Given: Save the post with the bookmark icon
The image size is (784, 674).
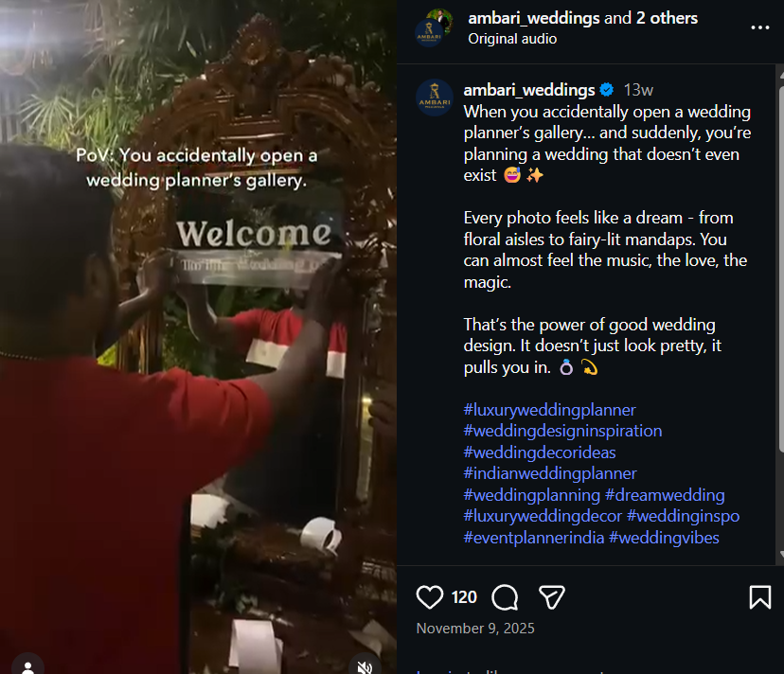Looking at the screenshot, I should (x=759, y=597).
